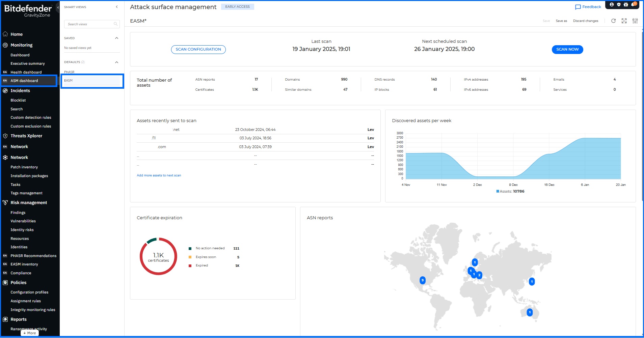Click the Reports section icon
The width and height of the screenshot is (644, 338).
(x=5, y=319)
